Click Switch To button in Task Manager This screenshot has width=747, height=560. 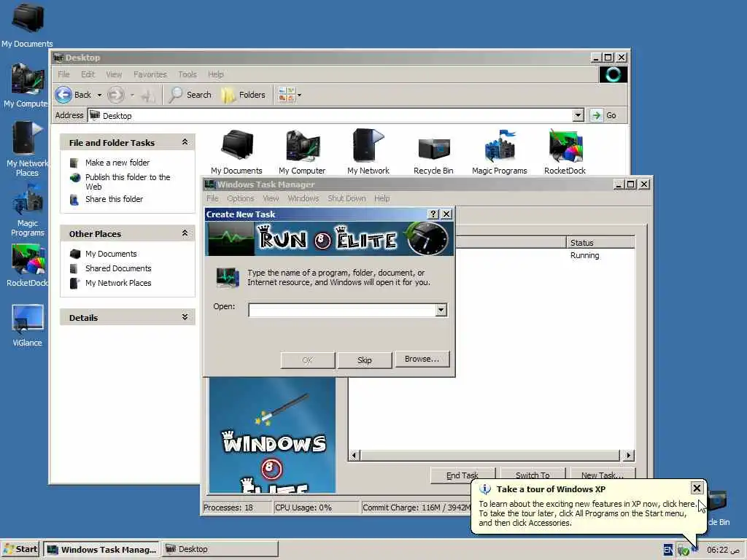pyautogui.click(x=533, y=475)
